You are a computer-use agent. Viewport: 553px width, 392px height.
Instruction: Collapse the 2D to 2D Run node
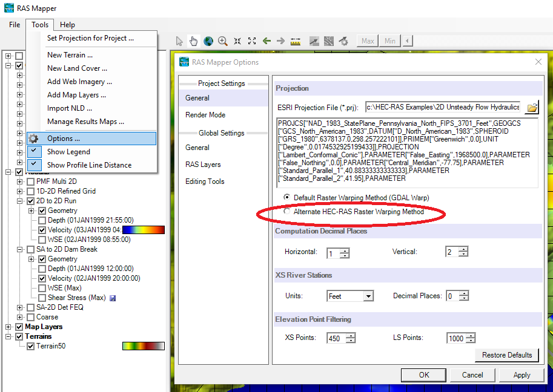click(x=20, y=201)
